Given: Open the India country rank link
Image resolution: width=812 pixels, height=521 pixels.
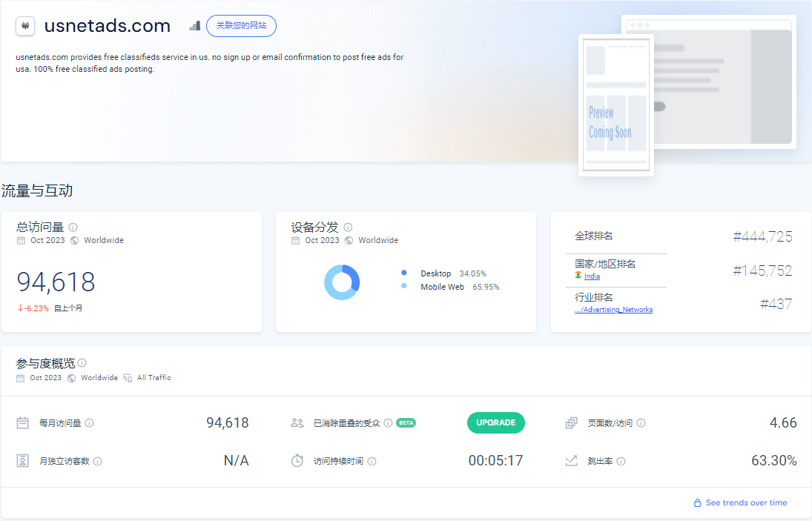Looking at the screenshot, I should (592, 276).
